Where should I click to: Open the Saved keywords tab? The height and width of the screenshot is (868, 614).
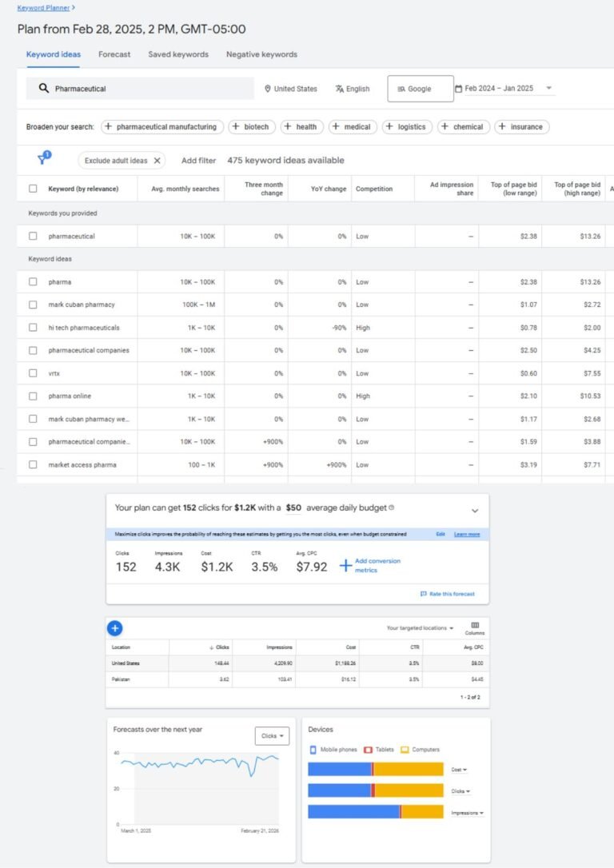pyautogui.click(x=178, y=54)
